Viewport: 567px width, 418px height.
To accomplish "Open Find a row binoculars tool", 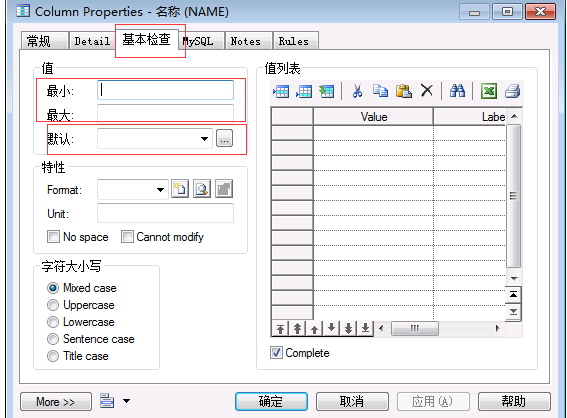I will [457, 91].
